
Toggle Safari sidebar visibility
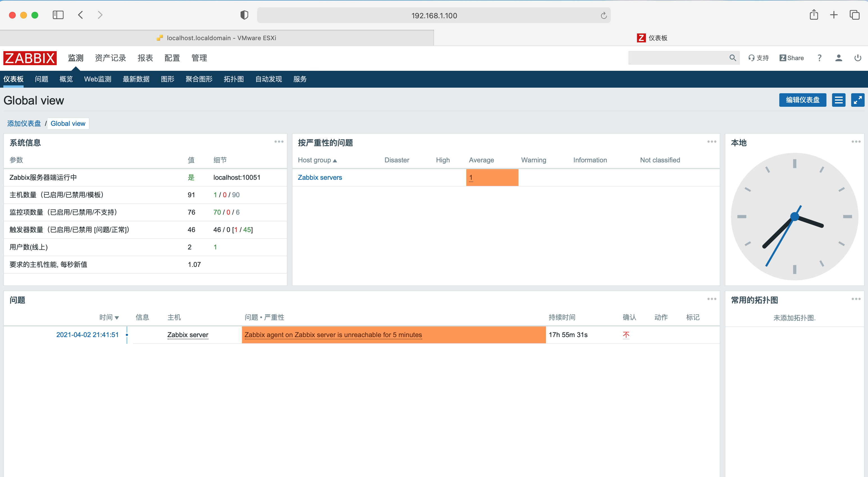pos(58,15)
